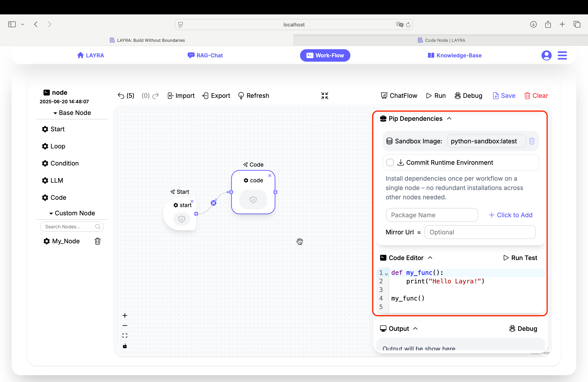Delete the My_Node custom node

pyautogui.click(x=98, y=241)
